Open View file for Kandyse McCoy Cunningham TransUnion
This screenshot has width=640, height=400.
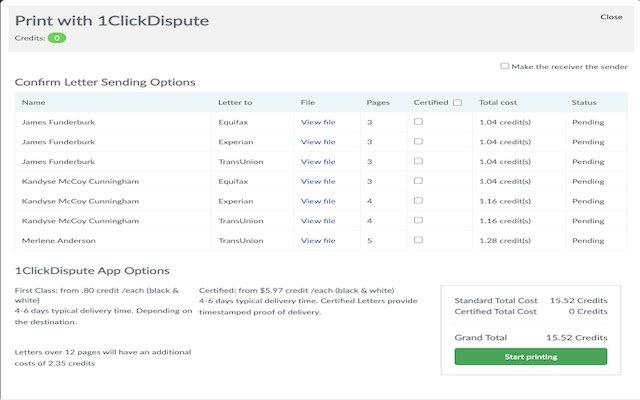318,221
